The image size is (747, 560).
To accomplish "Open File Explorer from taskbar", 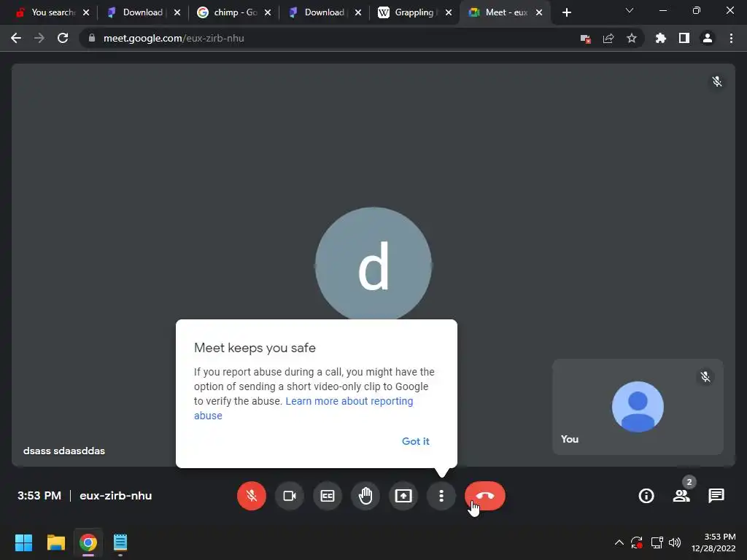I will [56, 542].
